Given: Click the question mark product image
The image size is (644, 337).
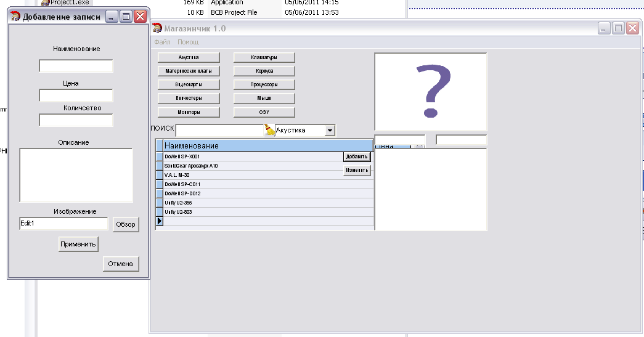Looking at the screenshot, I should tap(430, 91).
